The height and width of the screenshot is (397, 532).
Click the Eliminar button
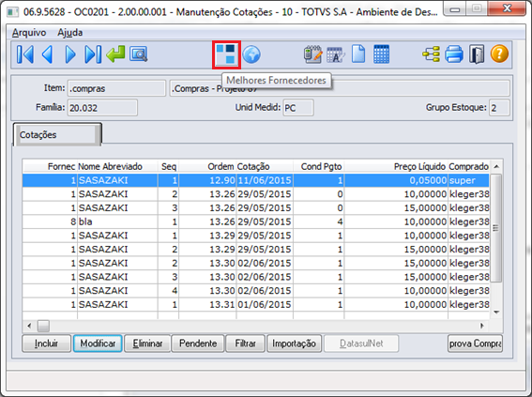click(x=147, y=344)
